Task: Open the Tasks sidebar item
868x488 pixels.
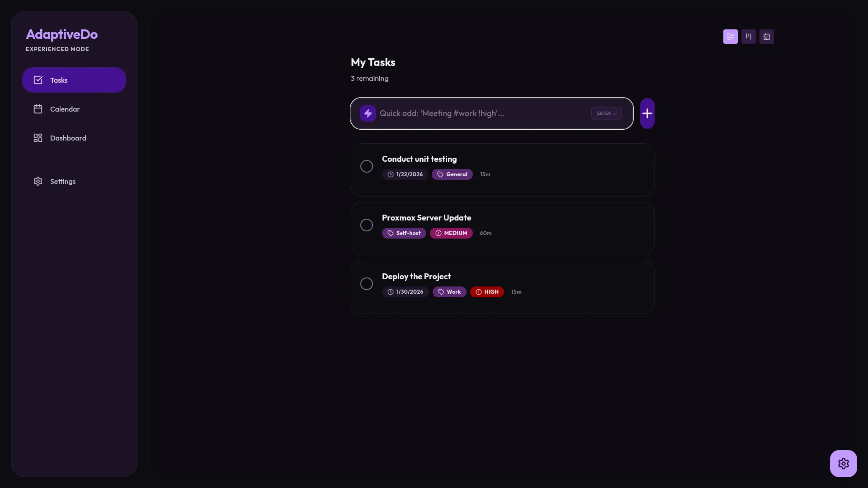Action: pos(74,80)
